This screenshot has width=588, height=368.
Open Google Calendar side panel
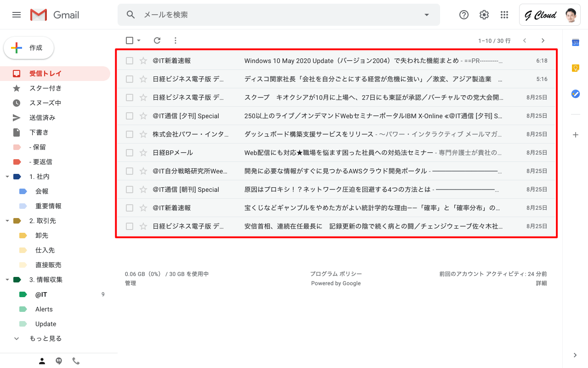click(575, 43)
